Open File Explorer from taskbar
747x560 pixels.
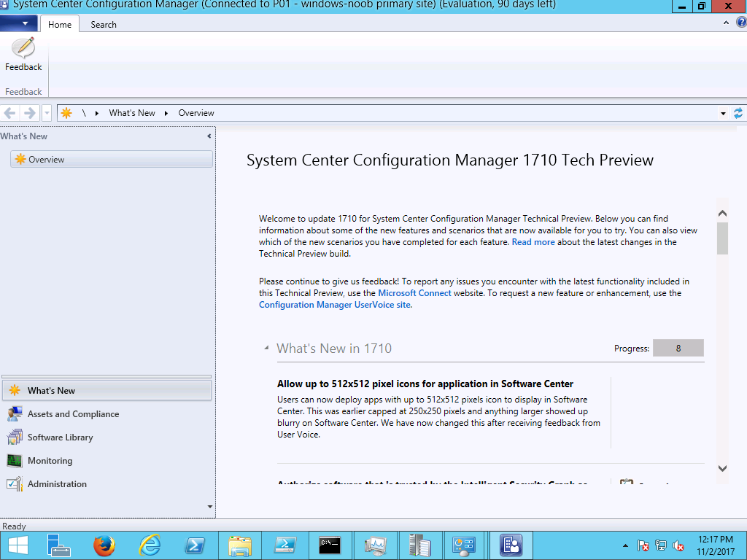[x=239, y=545]
